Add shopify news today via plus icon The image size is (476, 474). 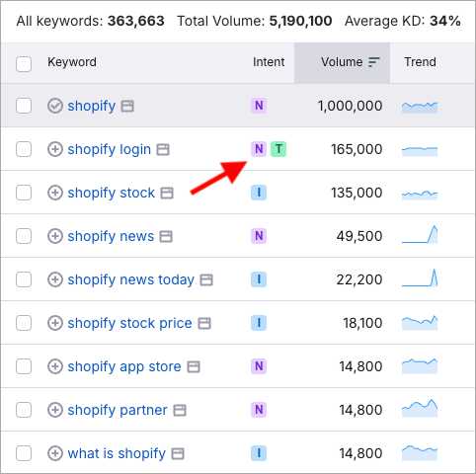point(55,279)
